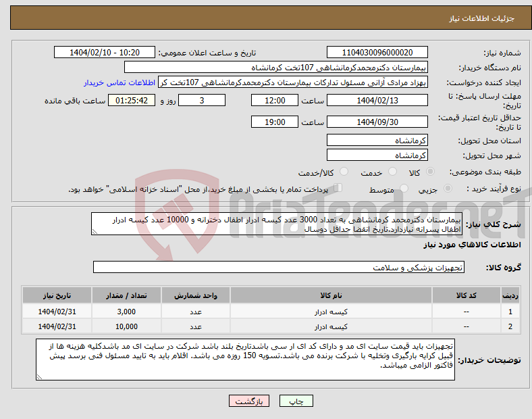Click کیسه ادرار in row 1
This screenshot has height=419, width=532.
(x=331, y=312)
